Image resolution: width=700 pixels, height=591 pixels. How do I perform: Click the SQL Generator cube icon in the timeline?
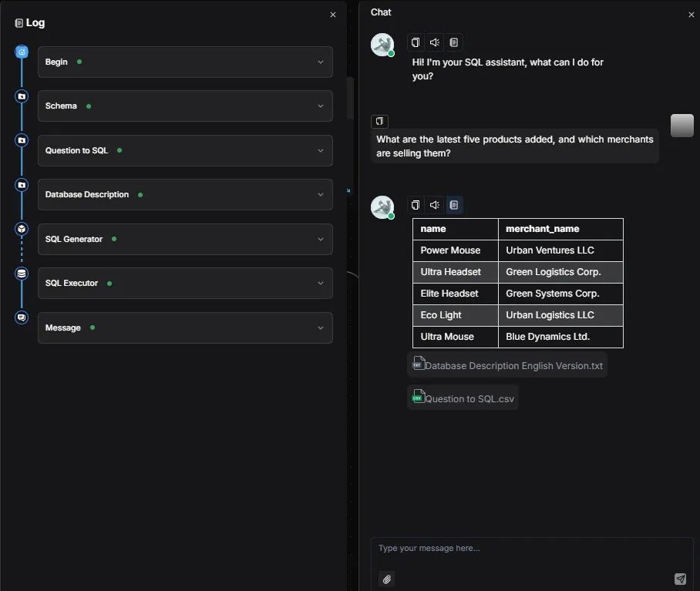(22, 229)
